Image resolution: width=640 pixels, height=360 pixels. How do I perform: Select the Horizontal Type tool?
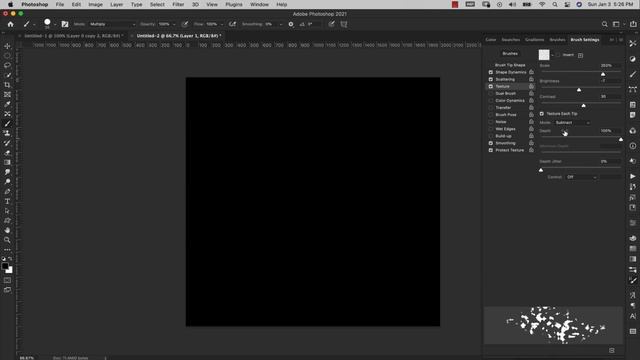pyautogui.click(x=7, y=201)
